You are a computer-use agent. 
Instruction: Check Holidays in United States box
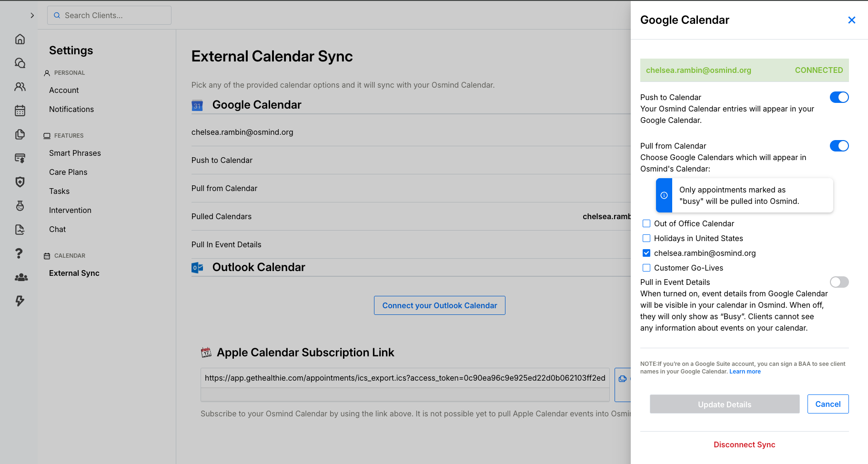point(646,238)
